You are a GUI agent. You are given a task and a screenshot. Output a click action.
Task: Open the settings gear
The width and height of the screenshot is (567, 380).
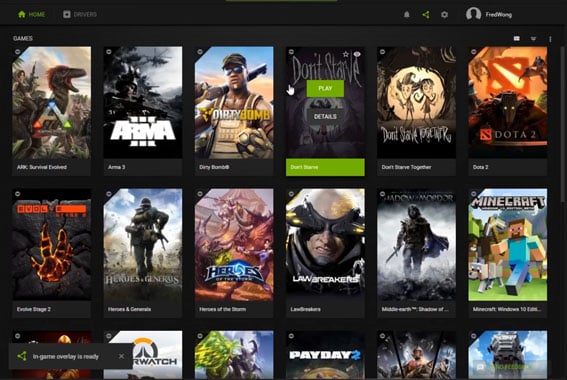pos(444,15)
